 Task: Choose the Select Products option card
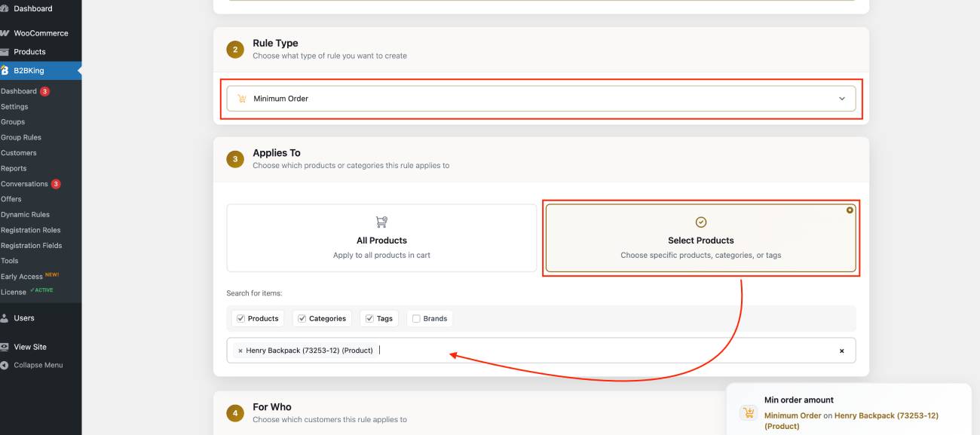point(700,237)
